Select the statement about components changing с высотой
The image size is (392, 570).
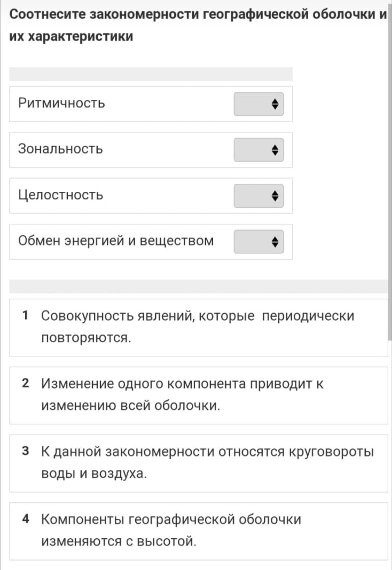point(171,530)
